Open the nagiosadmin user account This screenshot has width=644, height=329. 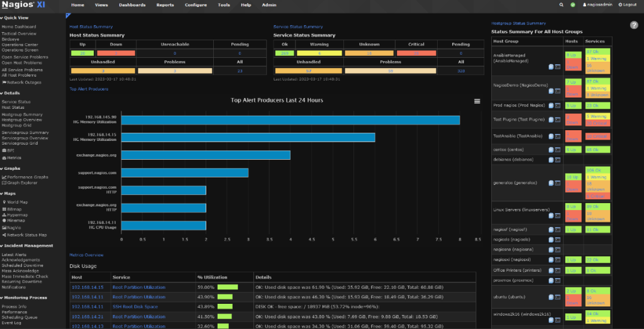pos(597,5)
